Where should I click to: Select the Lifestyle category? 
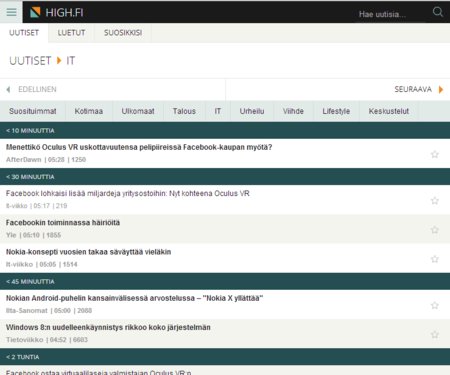point(336,111)
